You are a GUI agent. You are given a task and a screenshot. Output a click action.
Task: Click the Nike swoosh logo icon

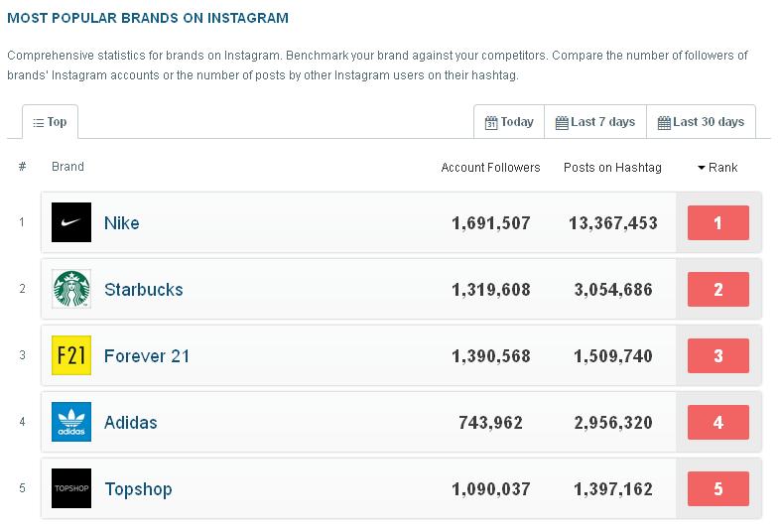coord(70,222)
